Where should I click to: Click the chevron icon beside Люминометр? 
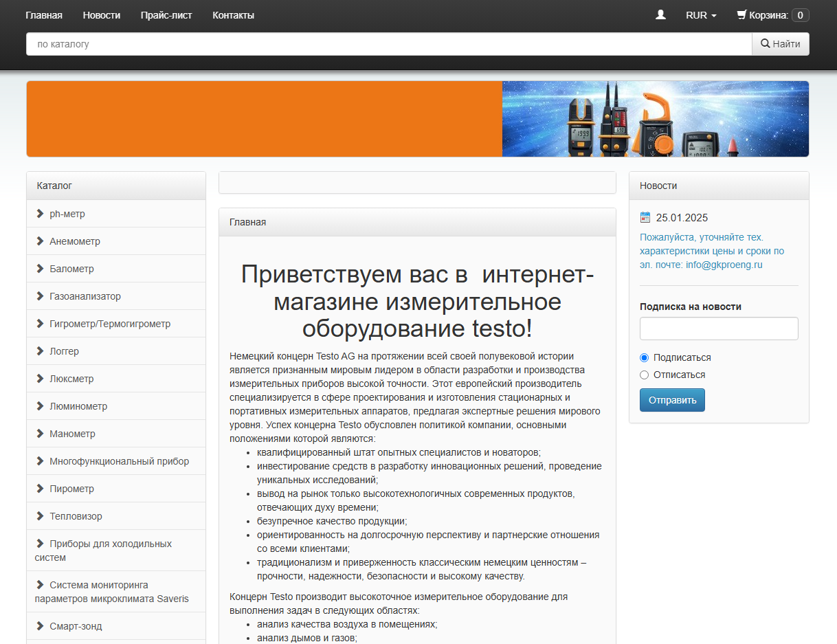(40, 406)
